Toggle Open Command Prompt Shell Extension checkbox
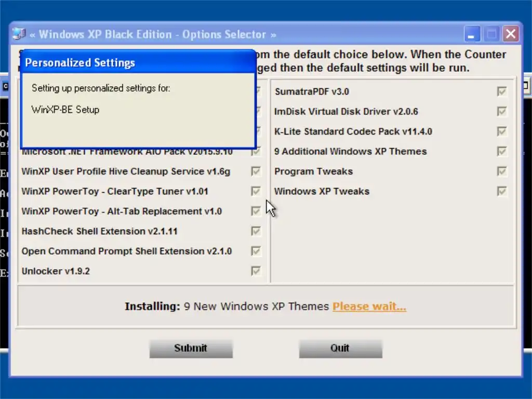Viewport: 532px width, 399px height. tap(256, 251)
